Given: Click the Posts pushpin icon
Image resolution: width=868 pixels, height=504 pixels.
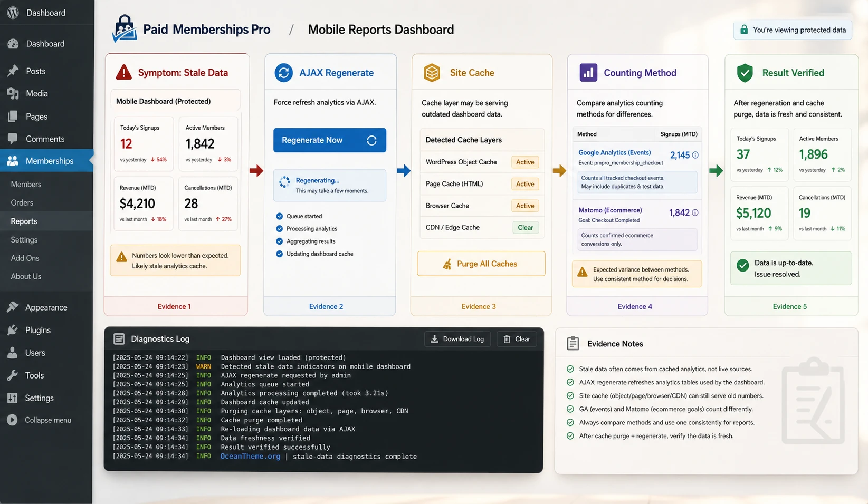Looking at the screenshot, I should pyautogui.click(x=13, y=71).
